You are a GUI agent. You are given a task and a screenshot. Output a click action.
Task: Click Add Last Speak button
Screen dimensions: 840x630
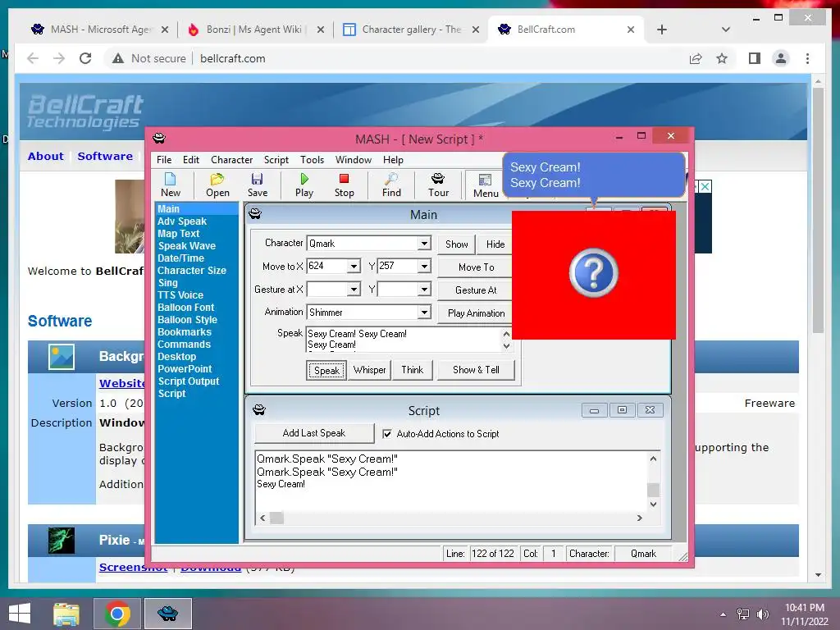coord(314,433)
